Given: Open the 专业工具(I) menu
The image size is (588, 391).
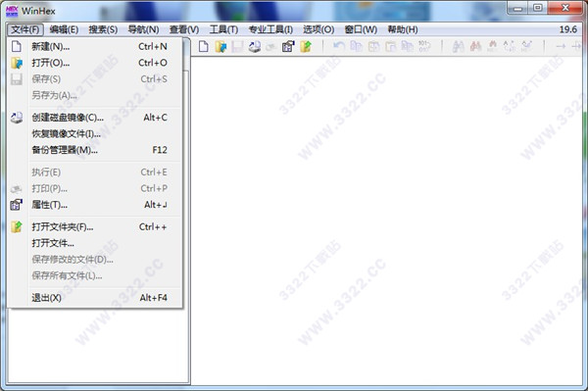Looking at the screenshot, I should point(270,29).
